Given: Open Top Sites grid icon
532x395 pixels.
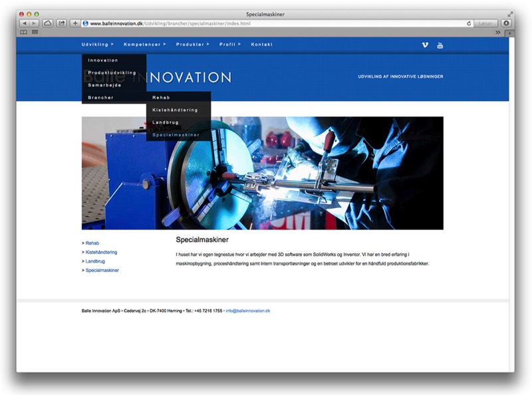Looking at the screenshot, I should pyautogui.click(x=35, y=32).
